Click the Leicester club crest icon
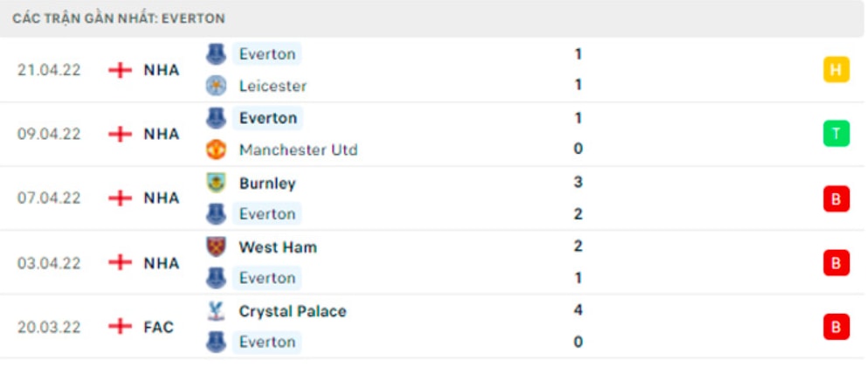This screenshot has height=367, width=868. pos(216,86)
